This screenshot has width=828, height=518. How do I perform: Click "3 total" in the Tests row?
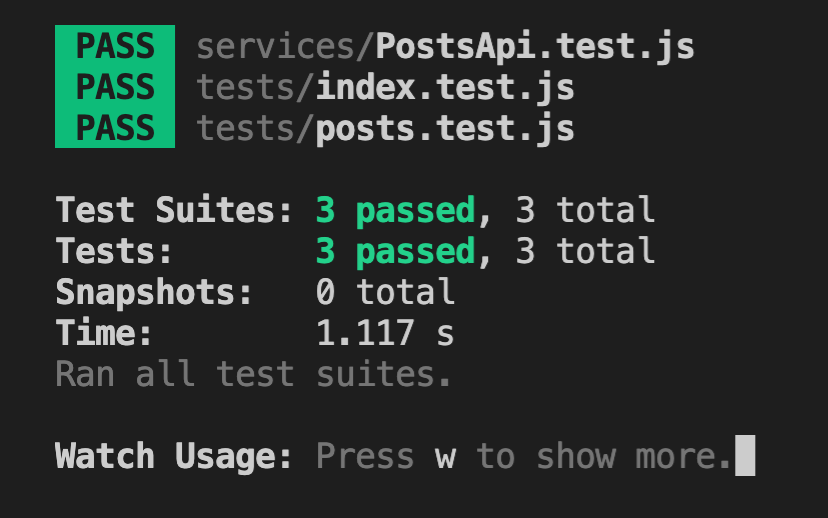coord(585,251)
